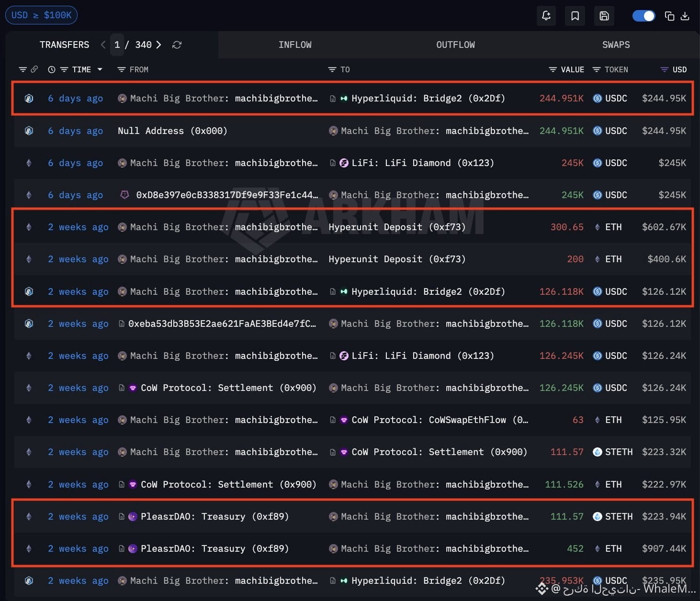Click the USDC token icon in the Null Address row
This screenshot has width=700, height=601.
click(x=598, y=131)
